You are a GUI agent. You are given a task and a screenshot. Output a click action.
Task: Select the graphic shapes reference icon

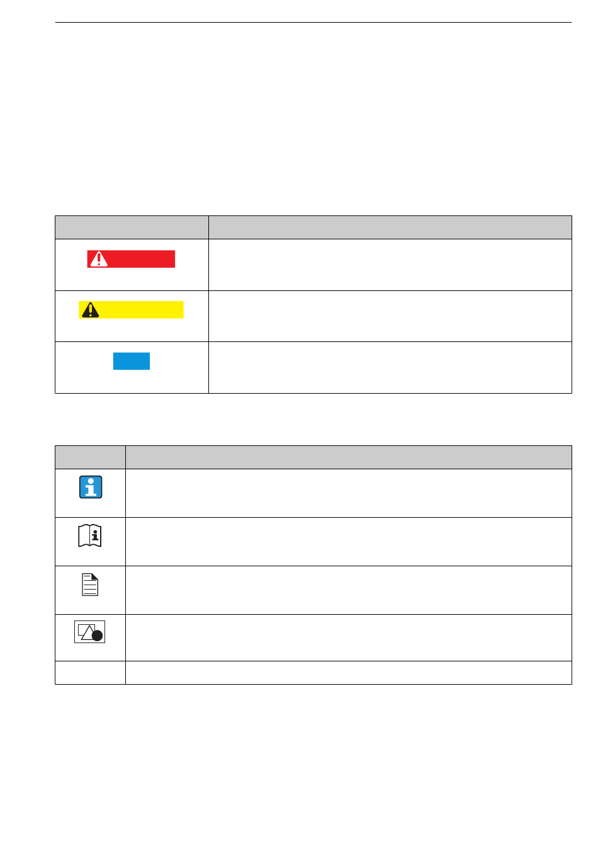[x=90, y=632]
